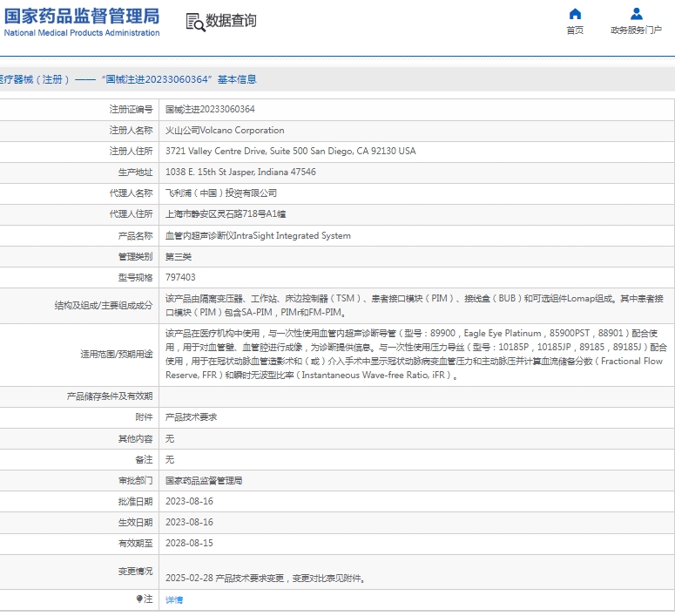
Task: Click the 管理类别 row label
Action: pyautogui.click(x=136, y=257)
